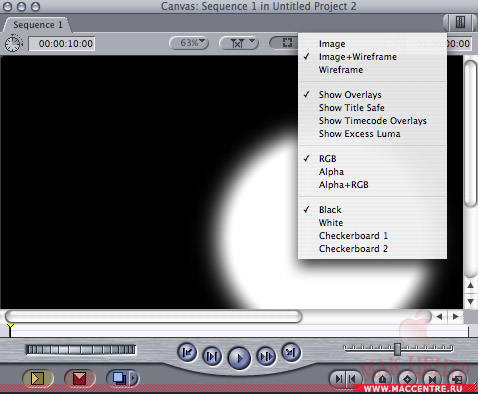The height and width of the screenshot is (394, 478).
Task: Select Wireframe view mode
Action: tap(372, 70)
